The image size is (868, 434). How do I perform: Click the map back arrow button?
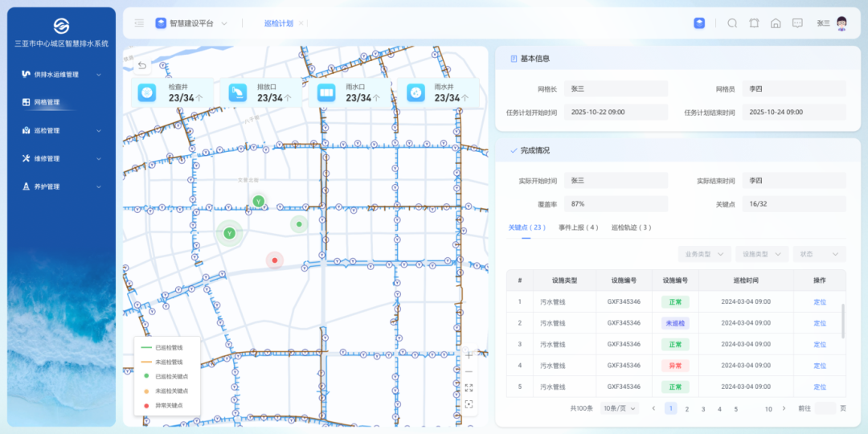pyautogui.click(x=142, y=65)
